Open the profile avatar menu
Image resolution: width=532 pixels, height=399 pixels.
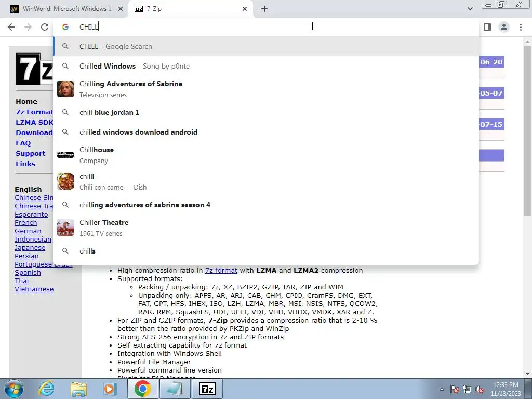tap(504, 27)
